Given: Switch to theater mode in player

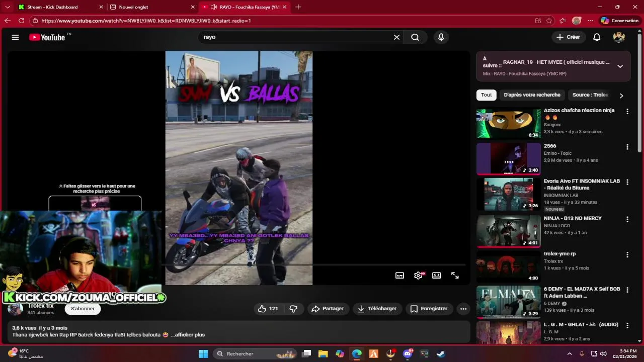Looking at the screenshot, I should point(437,276).
